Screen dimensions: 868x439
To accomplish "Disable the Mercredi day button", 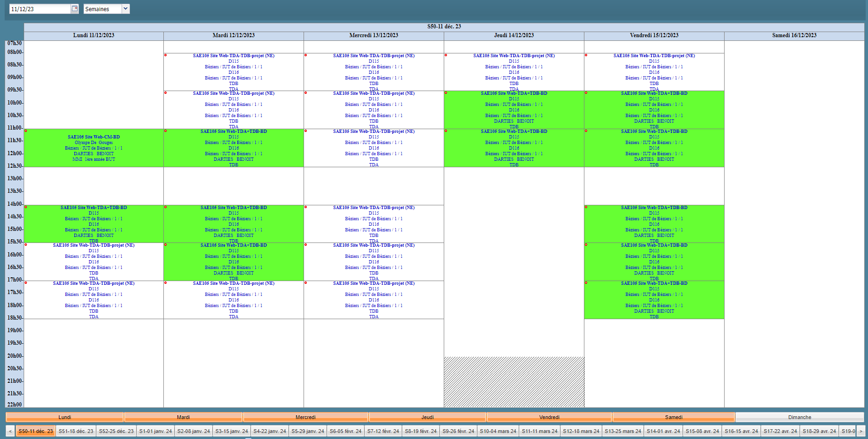I will click(305, 417).
